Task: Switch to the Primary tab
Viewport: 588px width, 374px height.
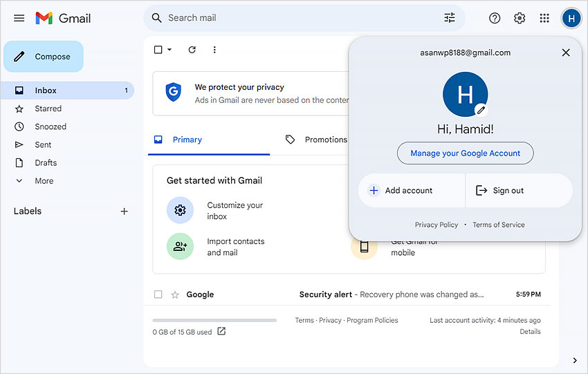Action: 209,140
